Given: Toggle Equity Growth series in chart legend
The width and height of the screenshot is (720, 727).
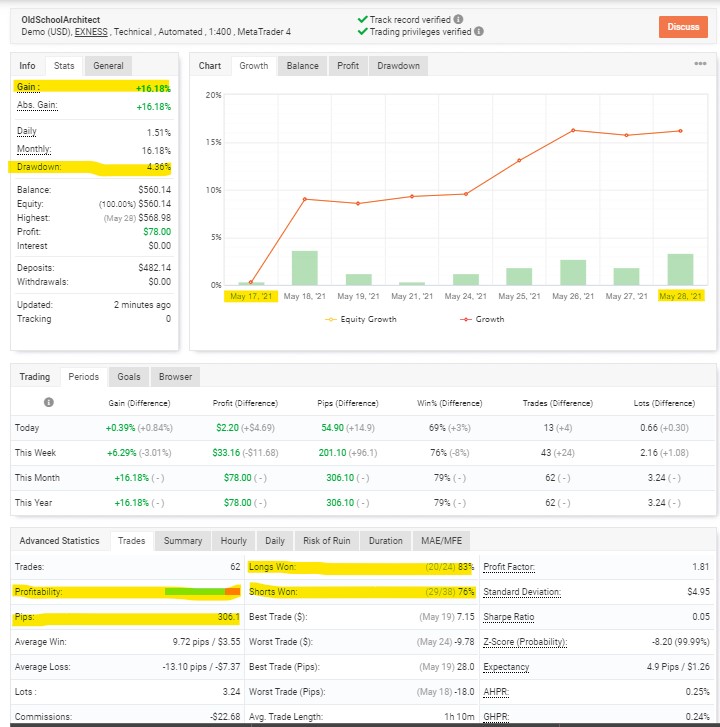Looking at the screenshot, I should click(x=361, y=319).
